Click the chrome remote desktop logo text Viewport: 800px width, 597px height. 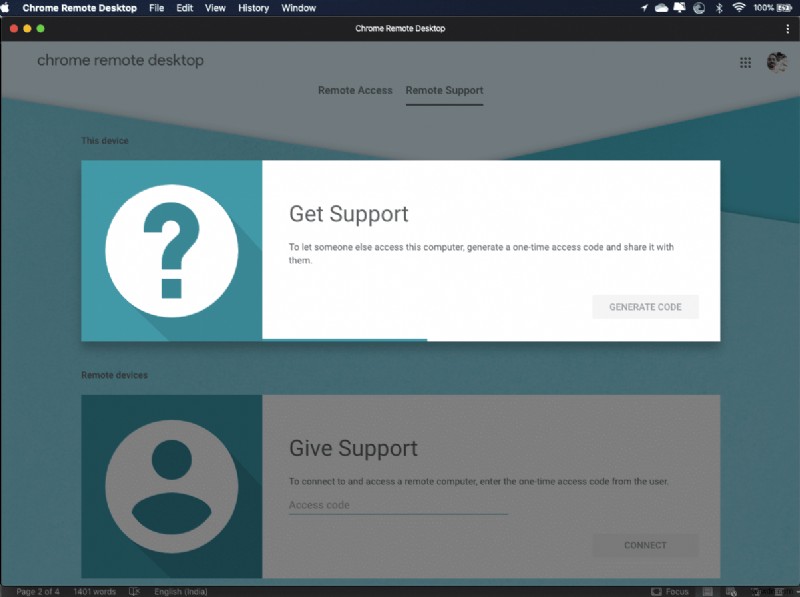(x=120, y=60)
